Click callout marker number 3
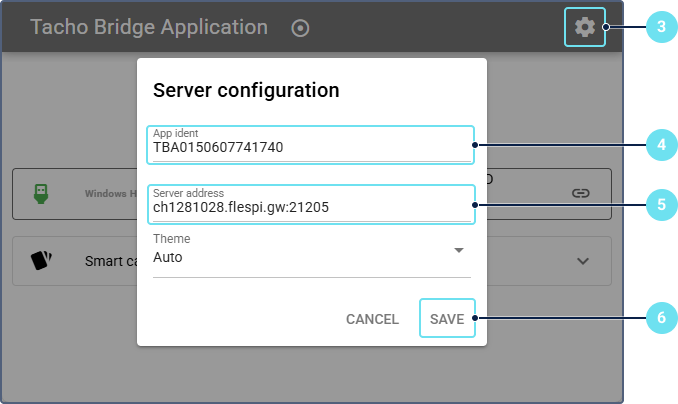Viewport: 678px width, 404px height. coord(659,27)
